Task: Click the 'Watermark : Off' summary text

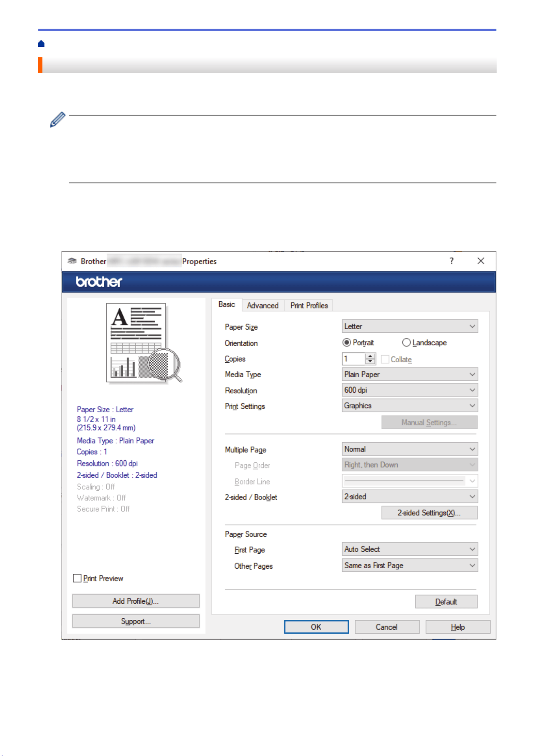Action: 101,498
